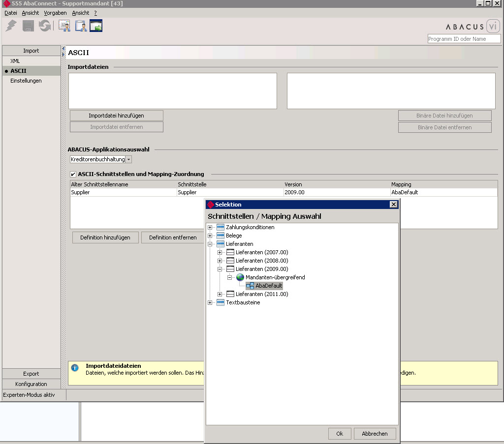
Task: Click the AbaDefault cell in Mapping column
Action: (x=444, y=192)
